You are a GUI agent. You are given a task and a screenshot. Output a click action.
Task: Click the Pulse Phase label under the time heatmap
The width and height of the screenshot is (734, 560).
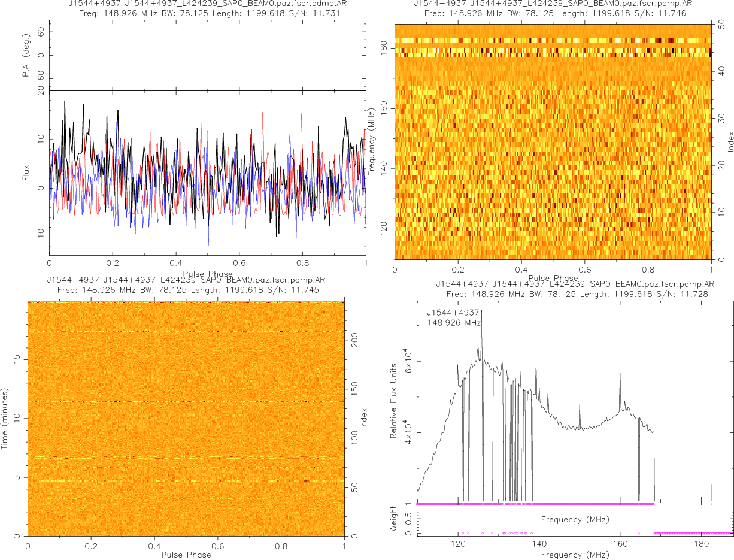coord(186,555)
